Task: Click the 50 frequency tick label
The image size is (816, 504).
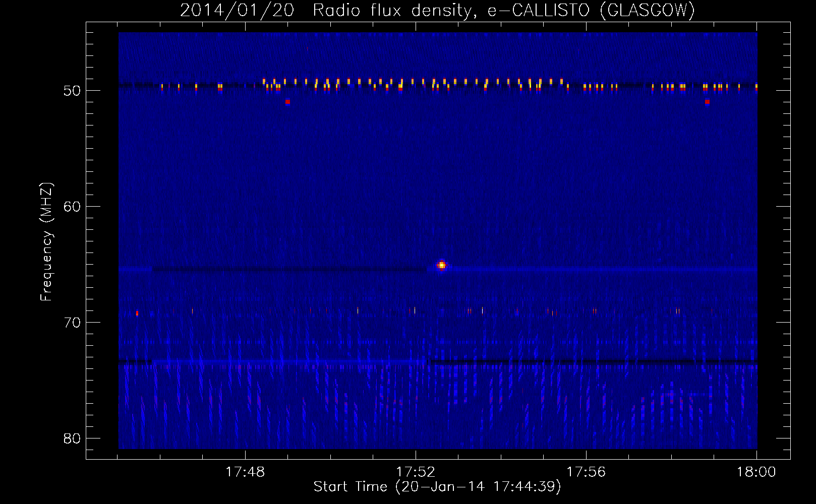Action: click(72, 91)
